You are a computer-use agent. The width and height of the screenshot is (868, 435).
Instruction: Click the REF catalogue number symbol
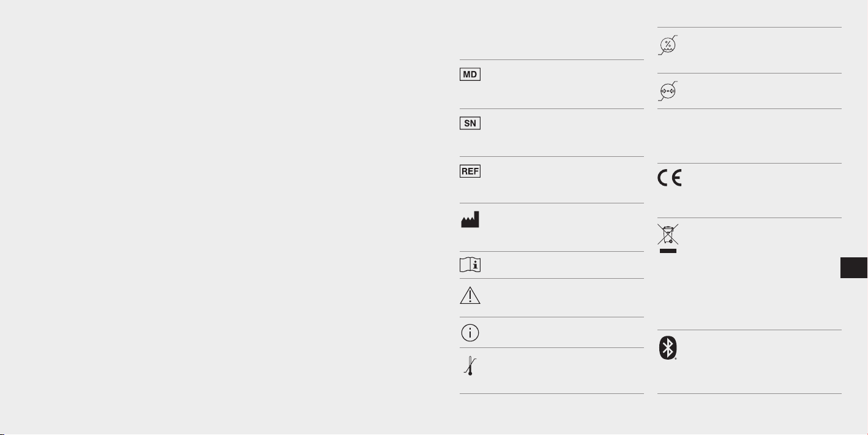[470, 171]
